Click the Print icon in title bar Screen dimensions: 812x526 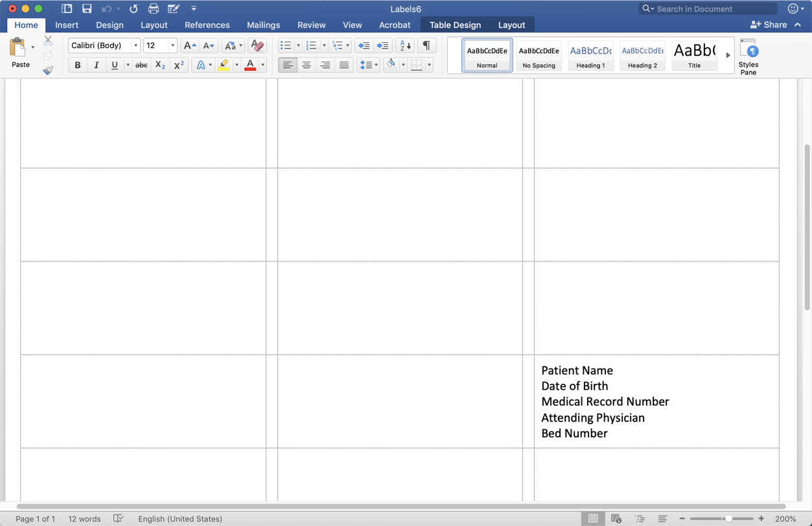click(153, 9)
